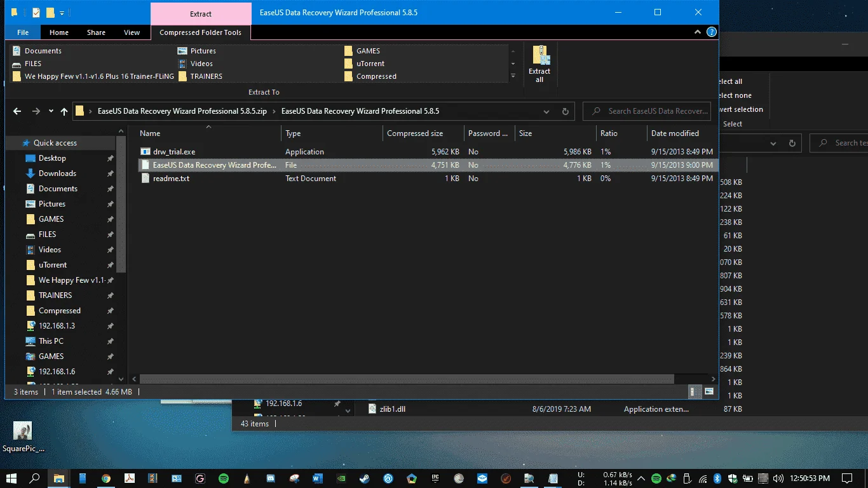
Task: Open 192.168.1.6 in background window sidebar
Action: 283,403
